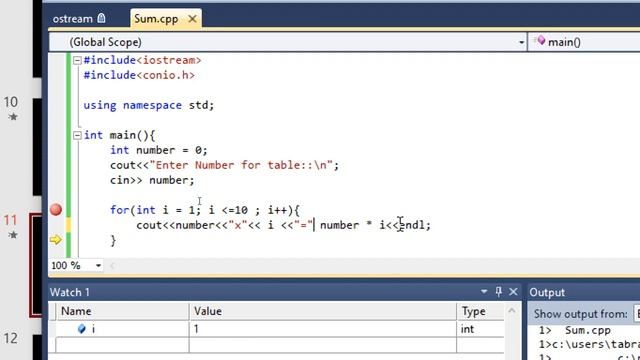Switch to the ostream tab

[x=72, y=19]
